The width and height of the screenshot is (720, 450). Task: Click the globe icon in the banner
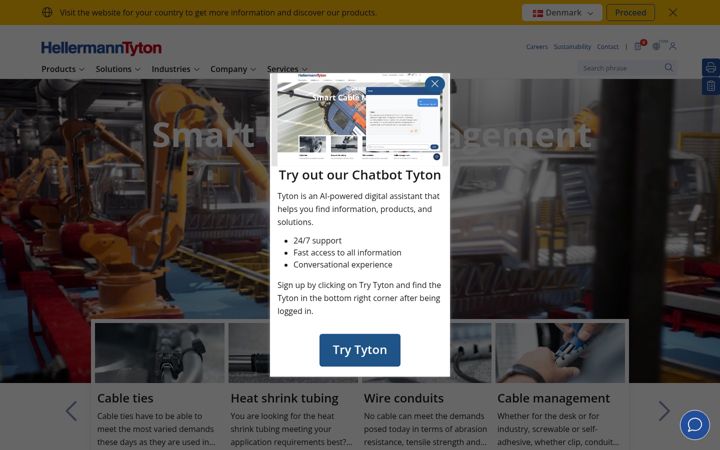click(47, 12)
